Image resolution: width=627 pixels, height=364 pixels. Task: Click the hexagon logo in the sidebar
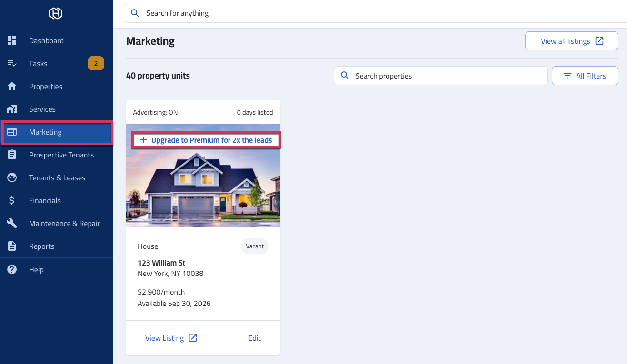click(56, 13)
